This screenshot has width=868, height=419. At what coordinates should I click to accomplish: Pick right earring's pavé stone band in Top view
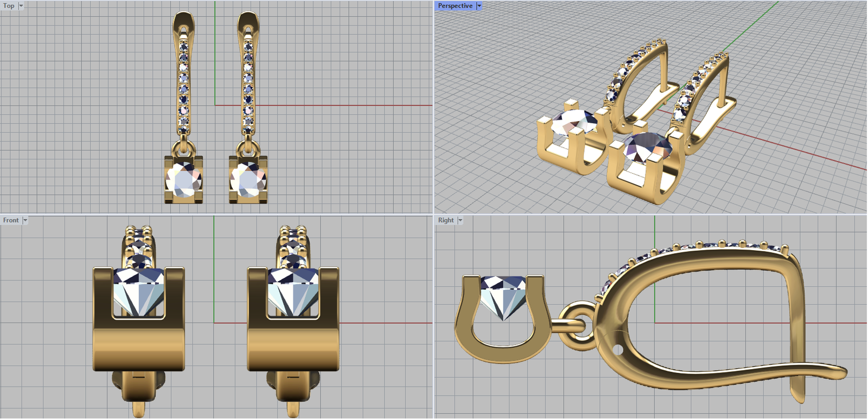248,87
